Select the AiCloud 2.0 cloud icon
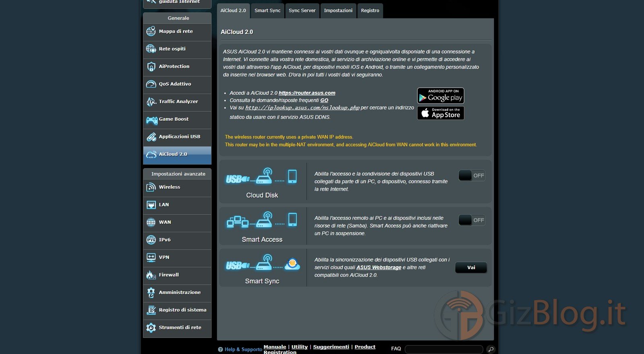This screenshot has height=354, width=644. 151,154
